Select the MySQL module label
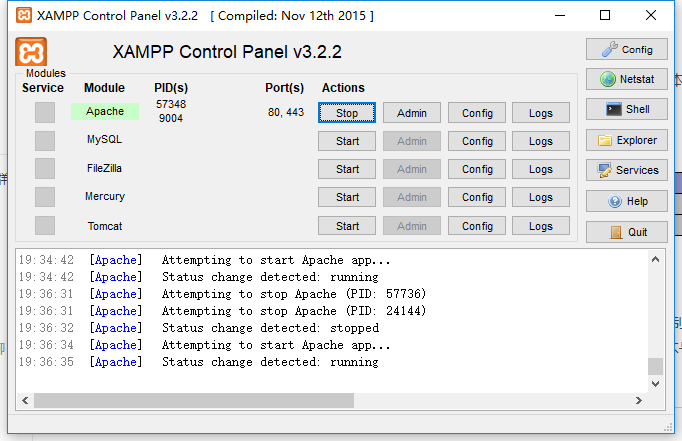The image size is (682, 441). [x=104, y=140]
